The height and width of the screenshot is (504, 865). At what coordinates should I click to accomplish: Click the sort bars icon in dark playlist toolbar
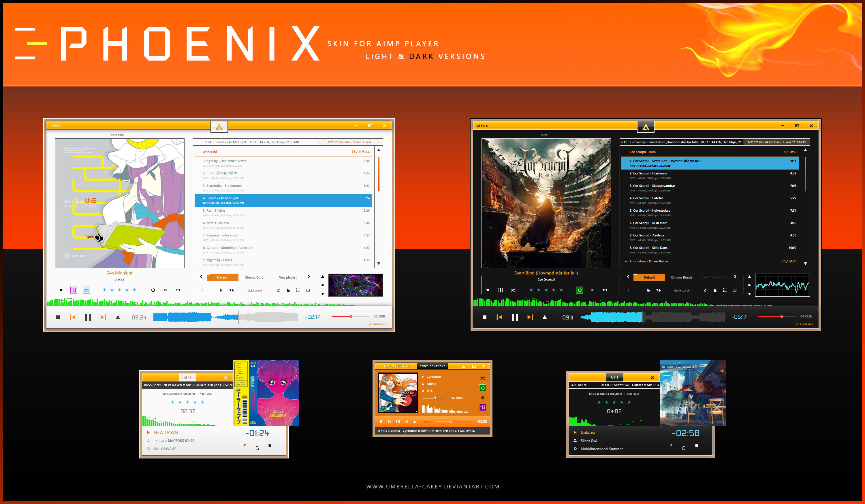pos(648,290)
